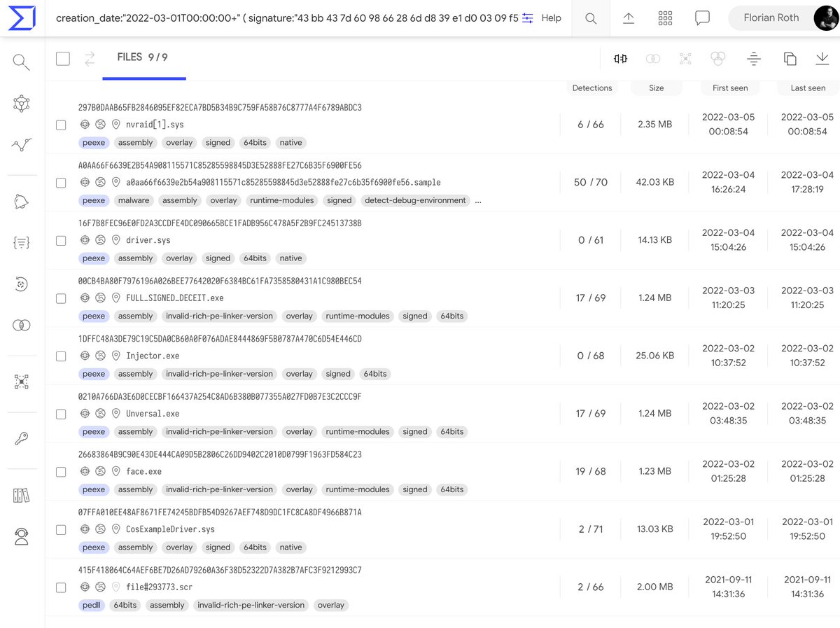This screenshot has height=628, width=840.
Task: Select the checkbox for the a0aa66f...sample file
Action: coord(61,183)
